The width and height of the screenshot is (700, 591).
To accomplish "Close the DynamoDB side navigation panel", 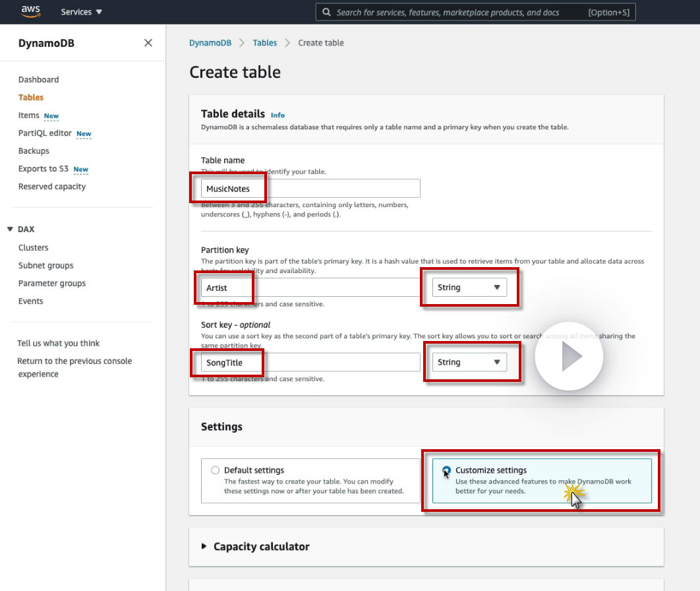I will [x=148, y=43].
